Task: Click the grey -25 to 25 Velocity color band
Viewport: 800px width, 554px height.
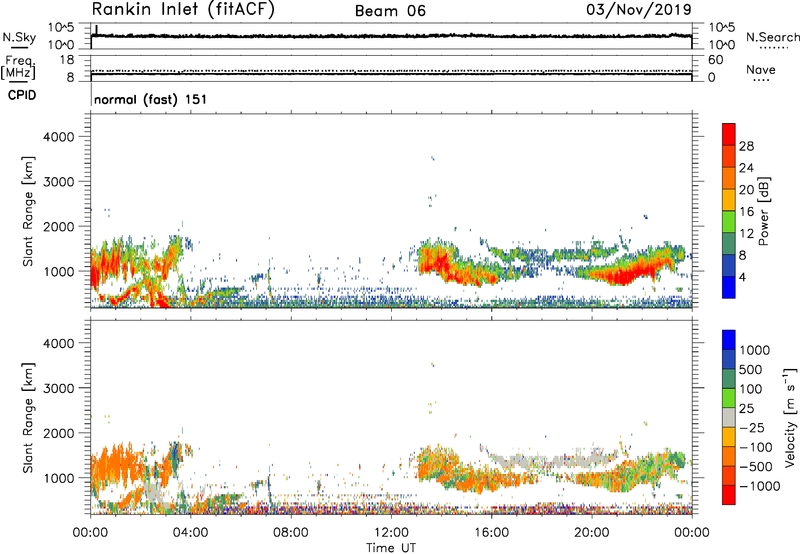Action: (x=729, y=417)
